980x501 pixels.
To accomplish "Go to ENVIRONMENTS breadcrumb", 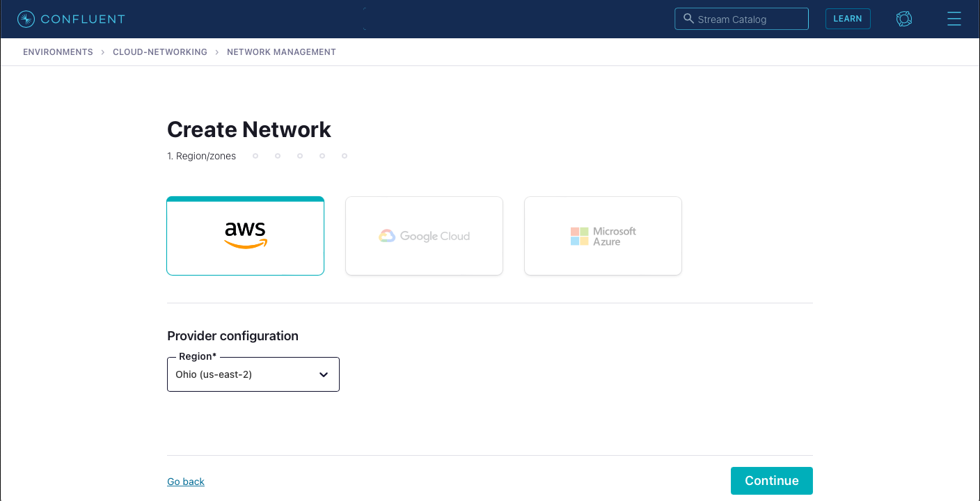I will coord(58,52).
